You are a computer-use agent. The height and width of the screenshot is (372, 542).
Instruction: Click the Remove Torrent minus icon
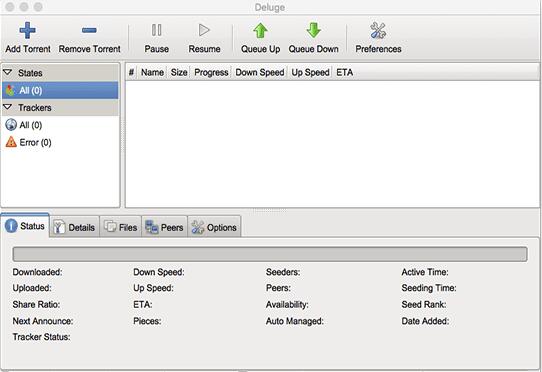tap(89, 30)
